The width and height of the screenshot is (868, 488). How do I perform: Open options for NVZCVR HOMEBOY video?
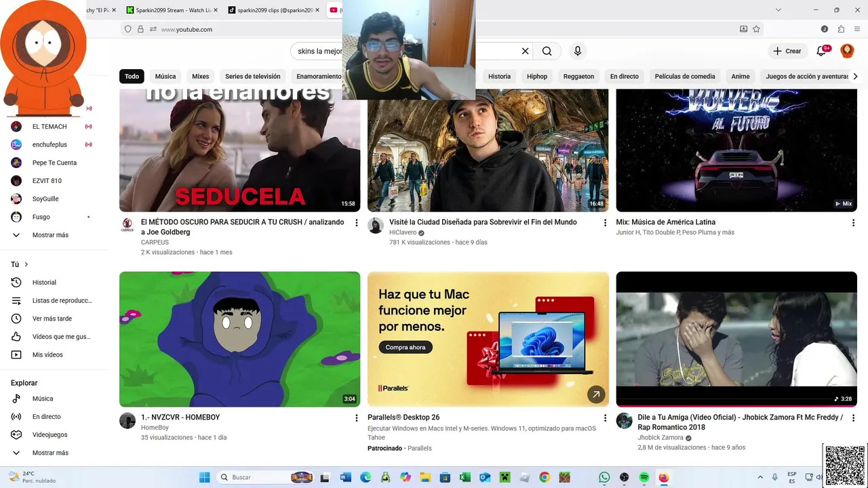[x=357, y=418]
